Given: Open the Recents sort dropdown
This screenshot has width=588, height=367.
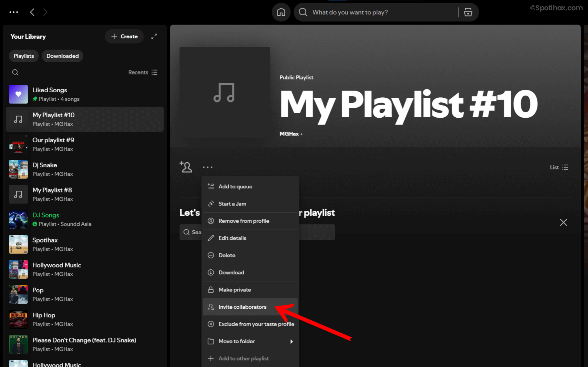Looking at the screenshot, I should click(143, 72).
